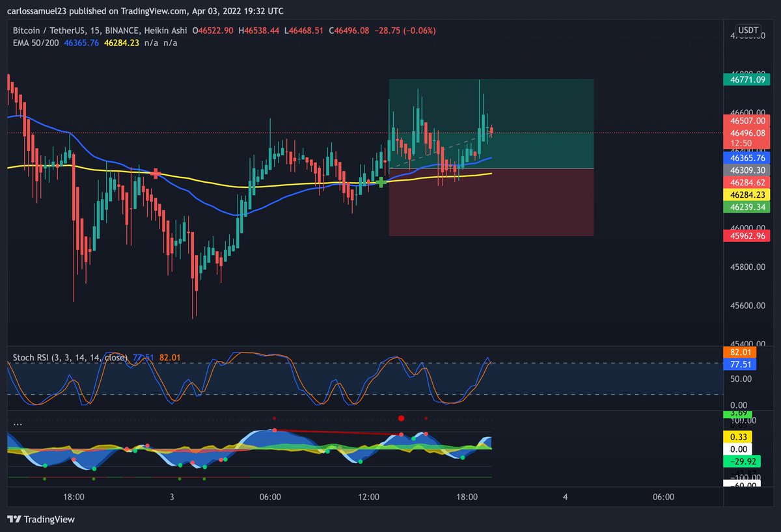Click the yellow 46284.23 price axis label
The image size is (781, 532).
pyautogui.click(x=746, y=194)
